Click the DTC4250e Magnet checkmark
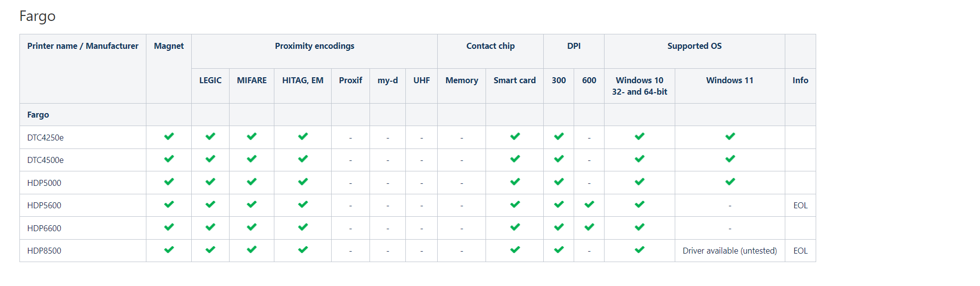The height and width of the screenshot is (286, 980). 169,137
